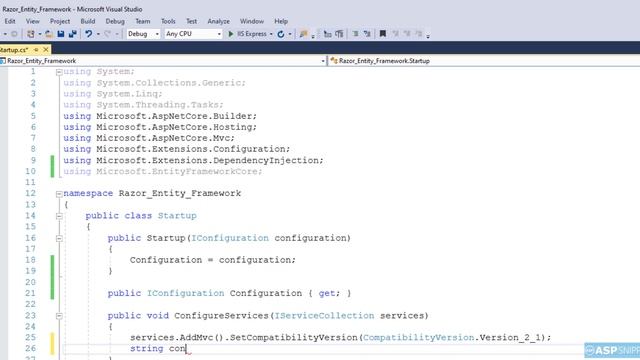The image size is (640, 360).
Task: Click the increase indent toolbar icon
Action: point(339,34)
